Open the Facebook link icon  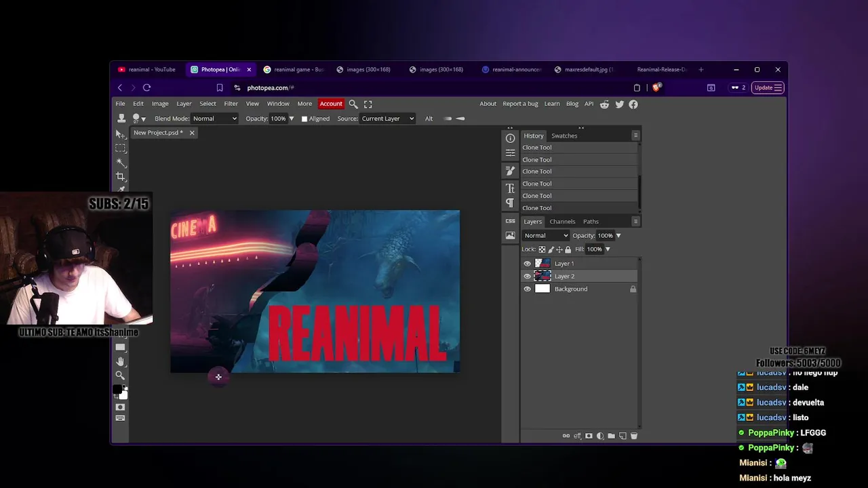(x=633, y=104)
